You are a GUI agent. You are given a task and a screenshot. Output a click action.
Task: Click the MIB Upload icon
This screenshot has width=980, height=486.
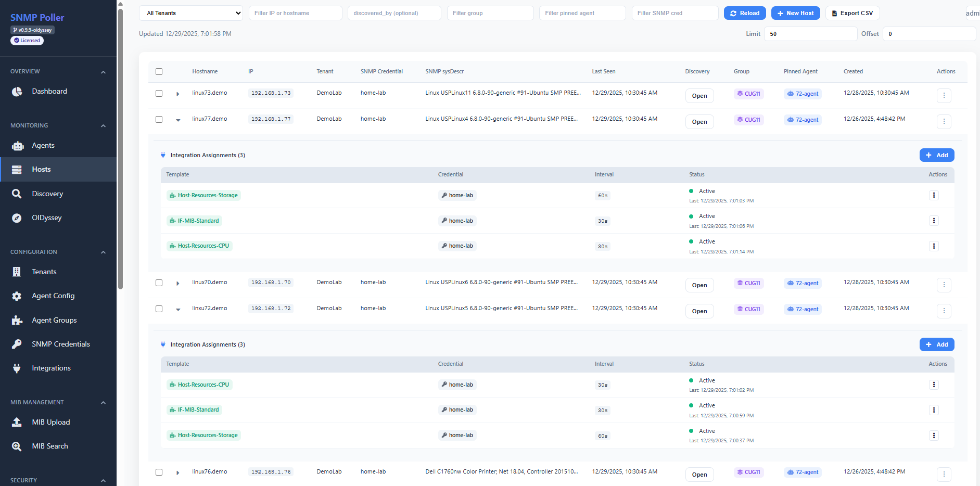[x=17, y=422]
